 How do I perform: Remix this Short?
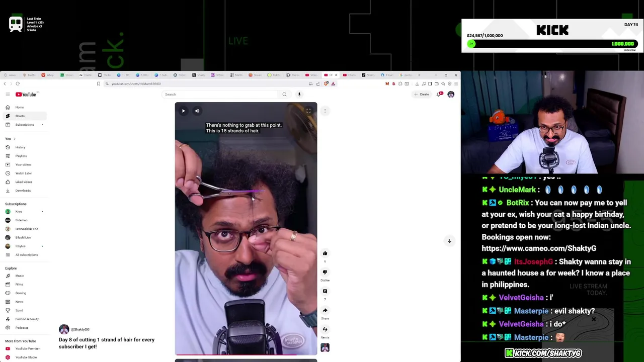click(x=325, y=330)
